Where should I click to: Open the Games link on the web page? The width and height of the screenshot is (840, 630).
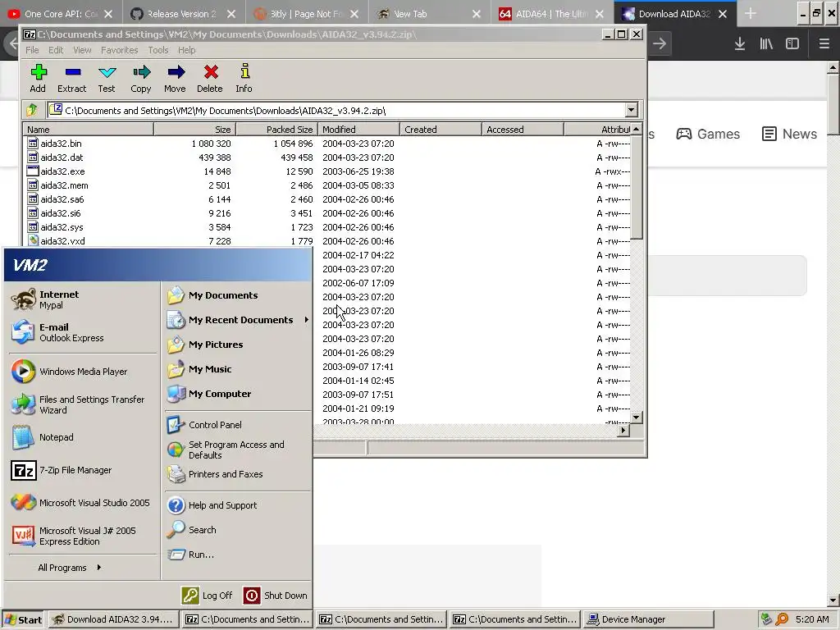pyautogui.click(x=708, y=134)
